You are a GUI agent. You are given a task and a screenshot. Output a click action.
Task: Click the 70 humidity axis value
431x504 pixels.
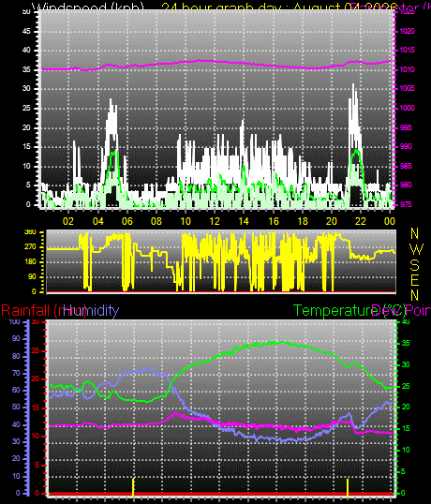[16, 373]
